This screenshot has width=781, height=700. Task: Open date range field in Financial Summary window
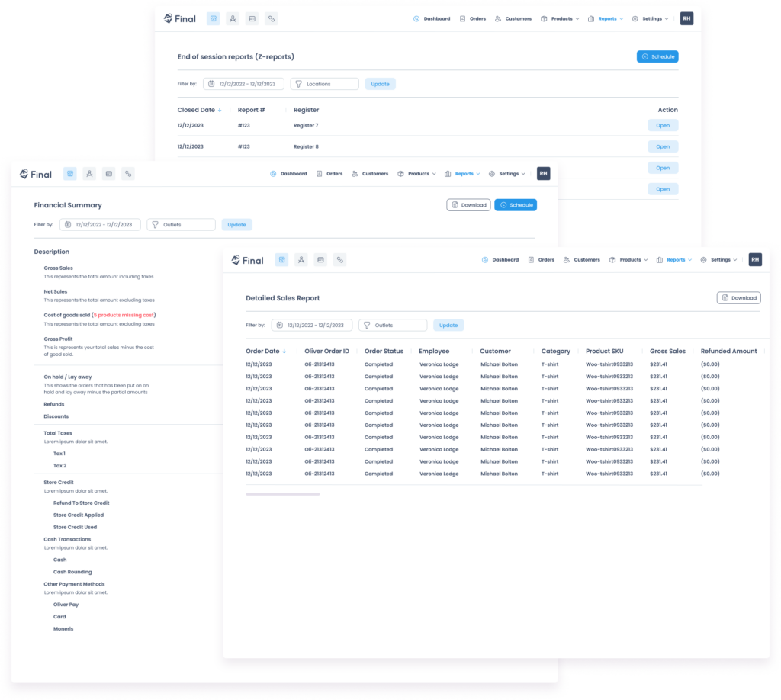(100, 225)
